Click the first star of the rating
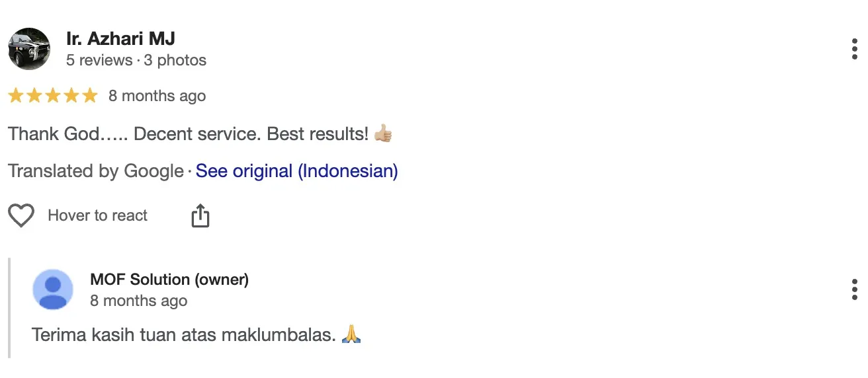Image resolution: width=868 pixels, height=378 pixels. (16, 96)
